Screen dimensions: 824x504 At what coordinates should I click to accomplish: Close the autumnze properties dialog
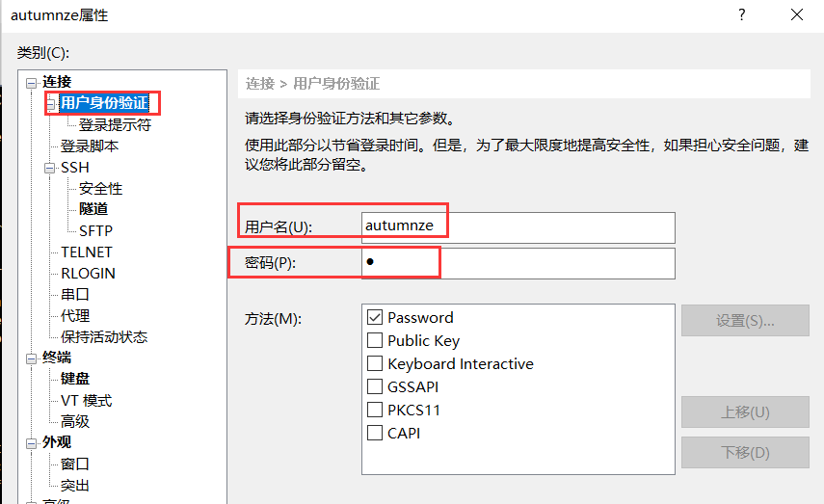pos(796,14)
